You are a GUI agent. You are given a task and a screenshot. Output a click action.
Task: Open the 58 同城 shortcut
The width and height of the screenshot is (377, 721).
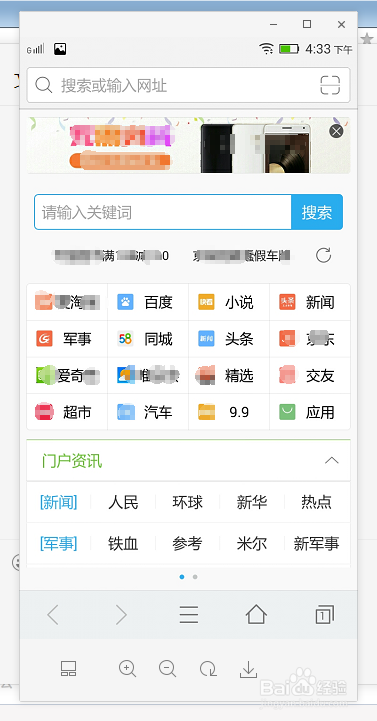(148, 339)
